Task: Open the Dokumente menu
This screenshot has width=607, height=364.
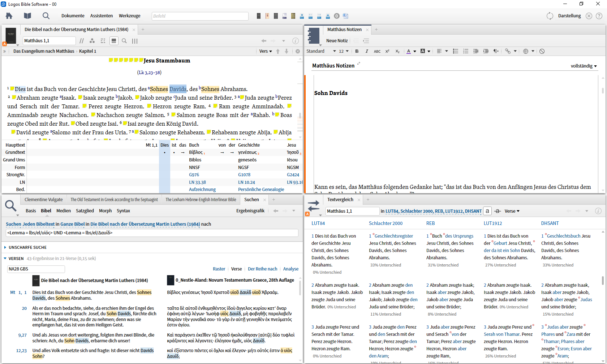Action: pos(73,16)
